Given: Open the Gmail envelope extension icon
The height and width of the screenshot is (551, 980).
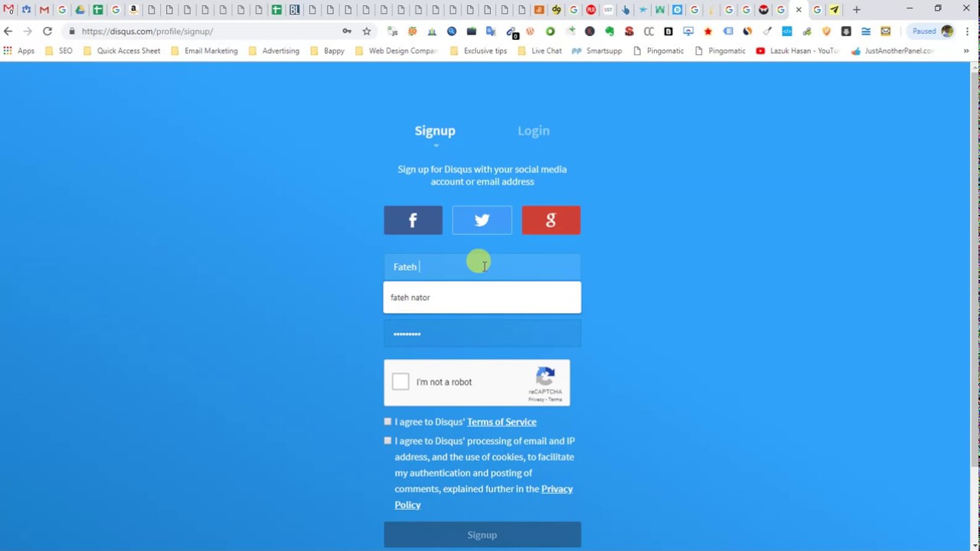Looking at the screenshot, I should click(x=885, y=31).
